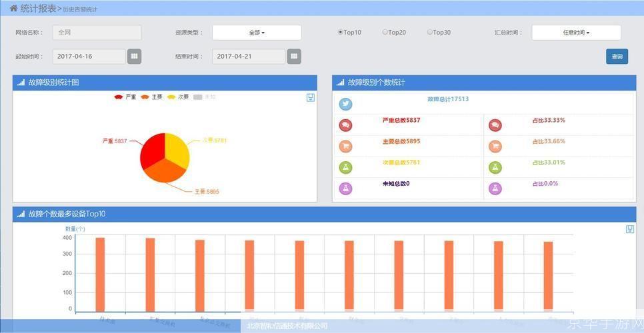Open the 结束时间 calendar picker icon

click(x=294, y=57)
